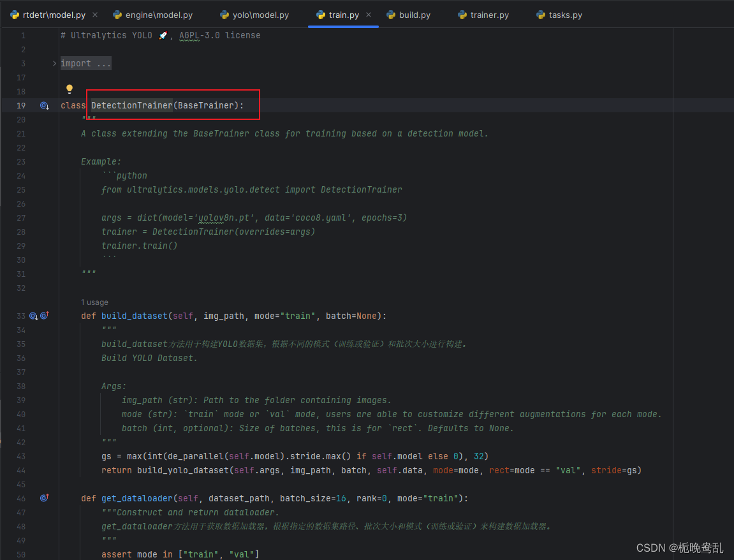Click the python icon on the build.py tab

391,15
